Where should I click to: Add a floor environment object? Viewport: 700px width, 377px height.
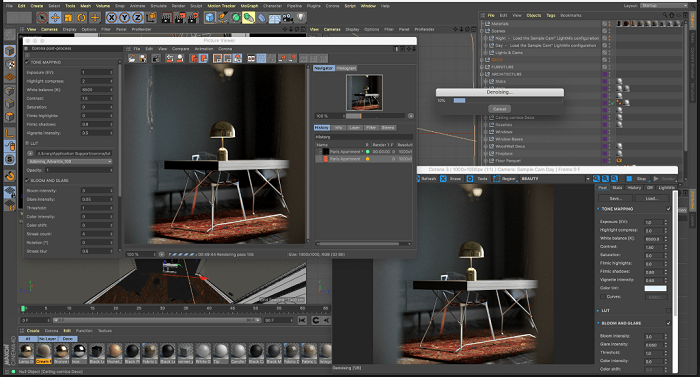click(x=275, y=18)
